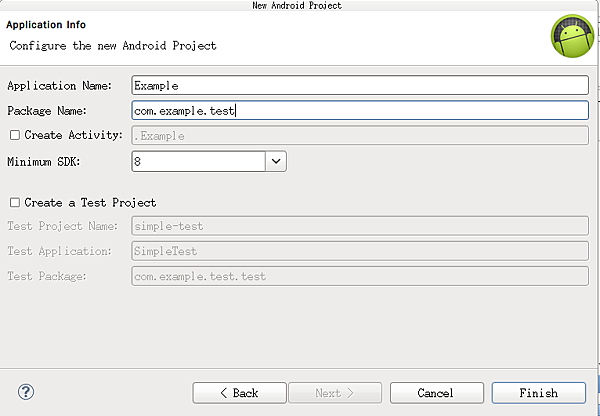Screen dimensions: 600x416
Task: Click the Test Application field
Action: pos(360,251)
